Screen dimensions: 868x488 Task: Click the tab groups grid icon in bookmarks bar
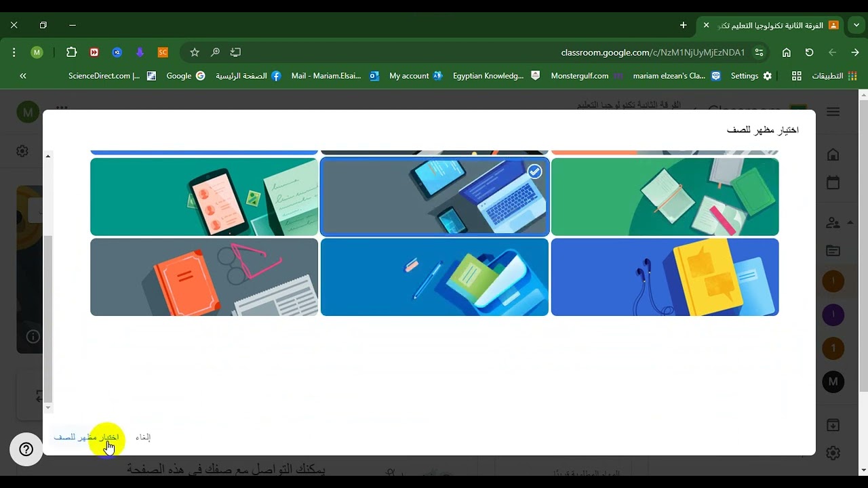point(797,76)
